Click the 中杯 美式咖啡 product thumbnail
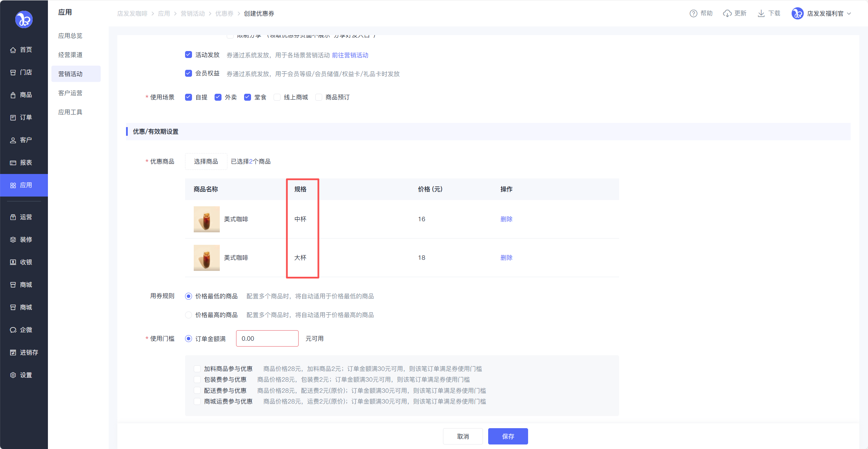Viewport: 868px width, 449px height. [x=207, y=219]
